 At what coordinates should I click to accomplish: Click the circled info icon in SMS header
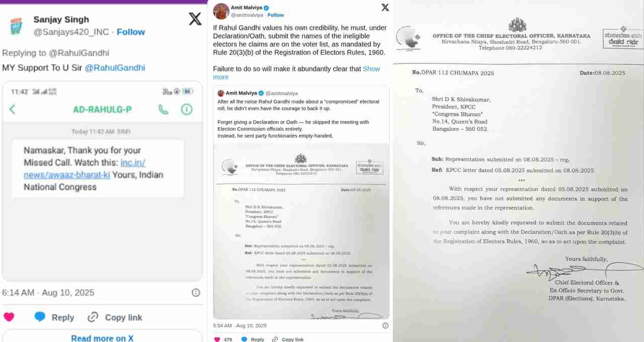tap(187, 109)
